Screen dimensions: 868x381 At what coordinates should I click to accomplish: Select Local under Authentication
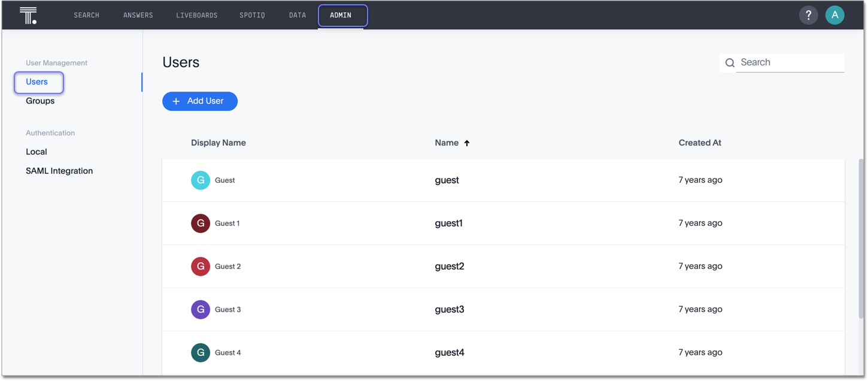tap(36, 152)
